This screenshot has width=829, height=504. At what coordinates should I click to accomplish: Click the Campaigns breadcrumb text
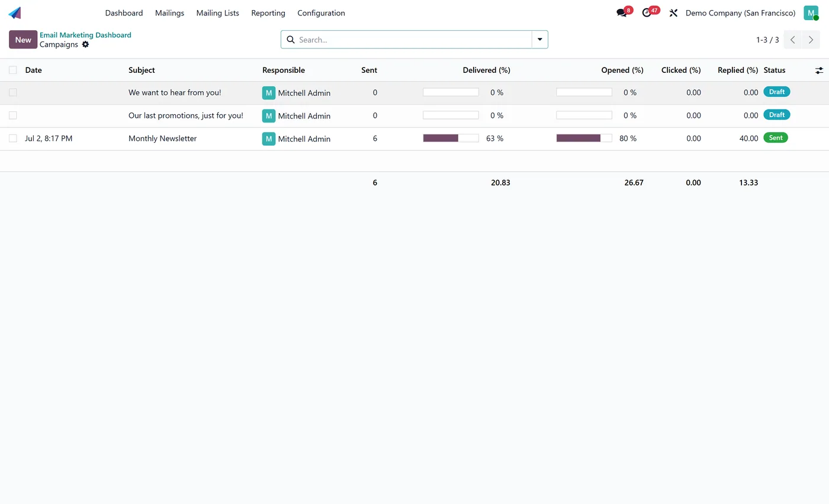(59, 44)
